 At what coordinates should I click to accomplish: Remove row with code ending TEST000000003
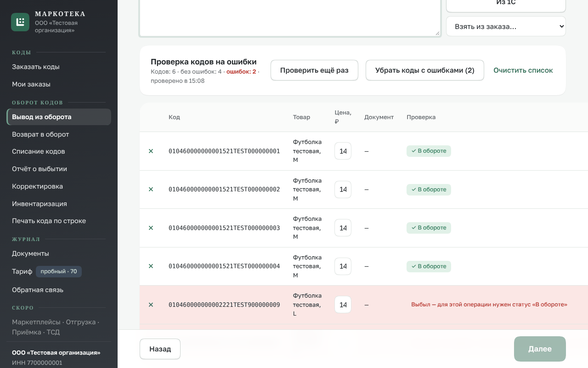pyautogui.click(x=151, y=228)
